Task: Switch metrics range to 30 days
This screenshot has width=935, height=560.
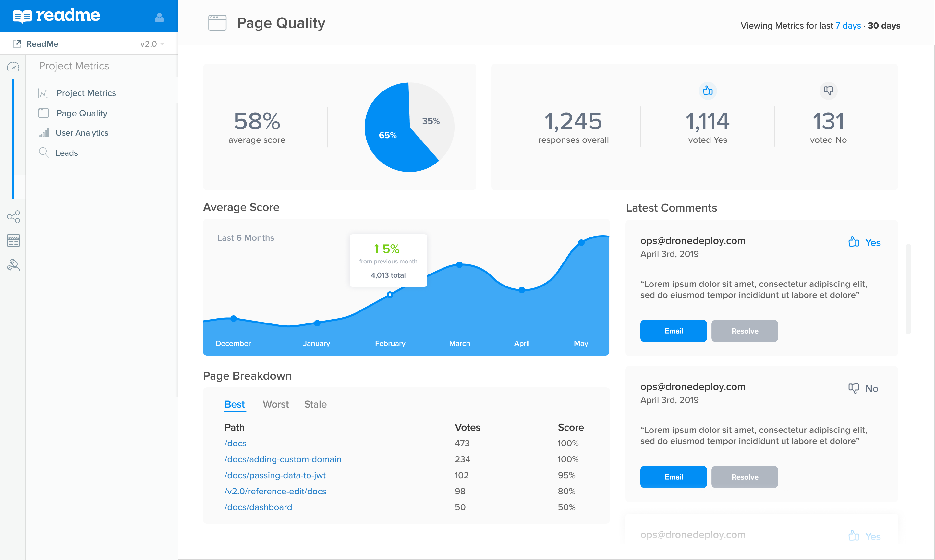Action: coord(884,26)
